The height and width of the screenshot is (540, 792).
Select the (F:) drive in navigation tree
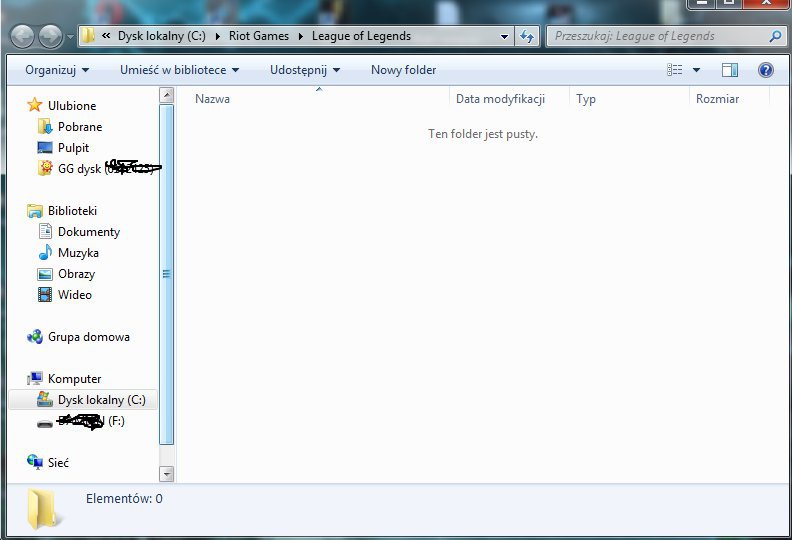pos(91,421)
